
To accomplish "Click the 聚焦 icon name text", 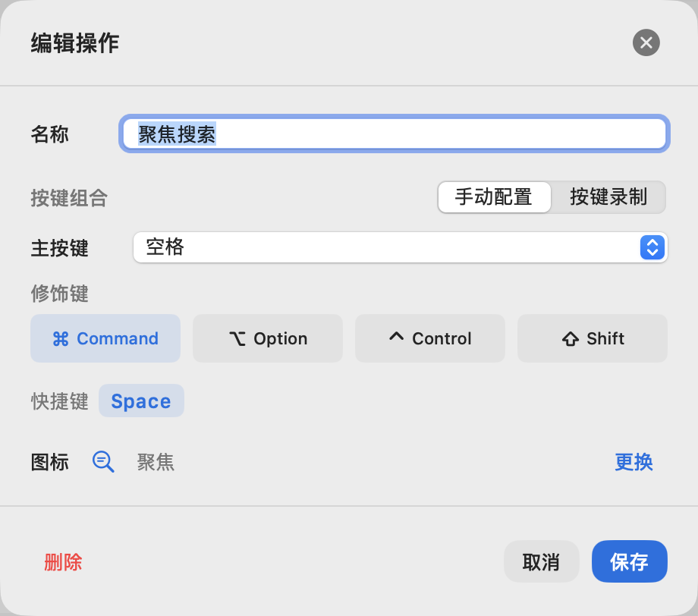I will (x=156, y=462).
